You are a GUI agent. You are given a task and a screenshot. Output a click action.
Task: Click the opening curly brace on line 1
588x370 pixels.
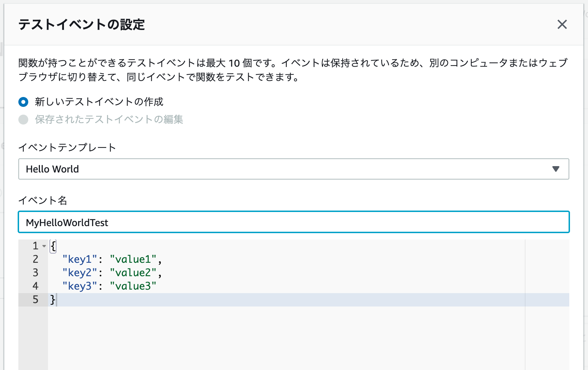click(x=53, y=246)
